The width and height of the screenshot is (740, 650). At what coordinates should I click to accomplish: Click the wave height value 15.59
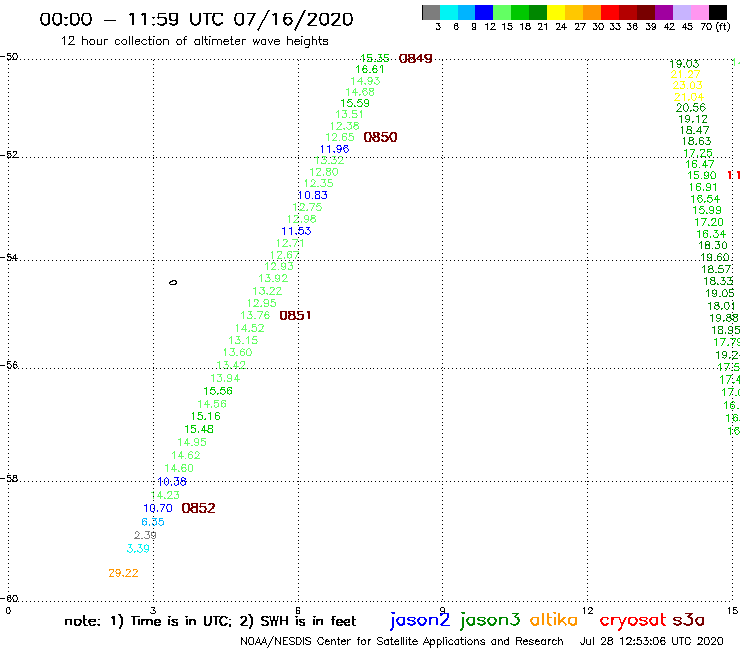(x=355, y=103)
